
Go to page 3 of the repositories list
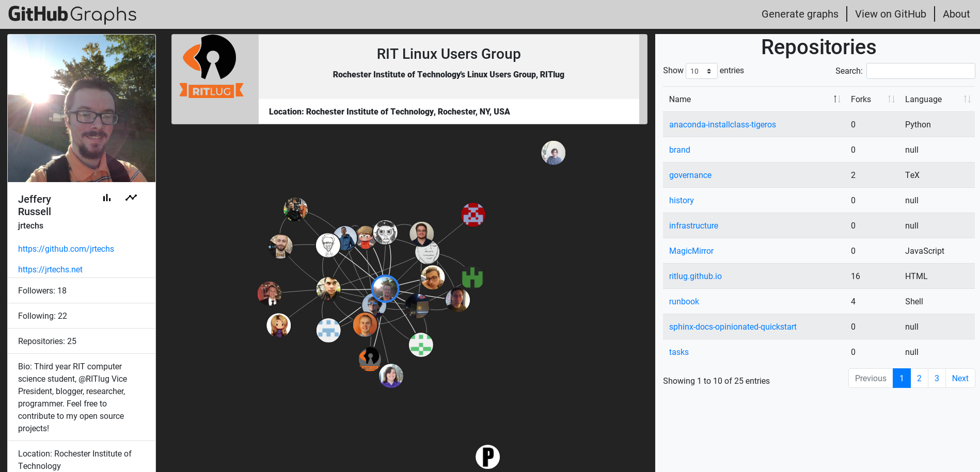[x=937, y=378]
